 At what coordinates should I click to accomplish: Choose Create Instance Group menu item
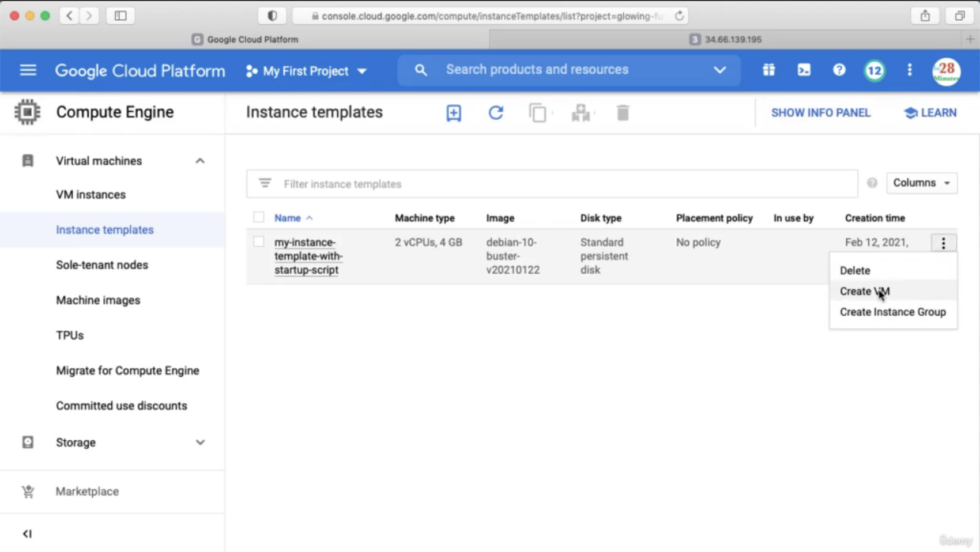pyautogui.click(x=893, y=312)
